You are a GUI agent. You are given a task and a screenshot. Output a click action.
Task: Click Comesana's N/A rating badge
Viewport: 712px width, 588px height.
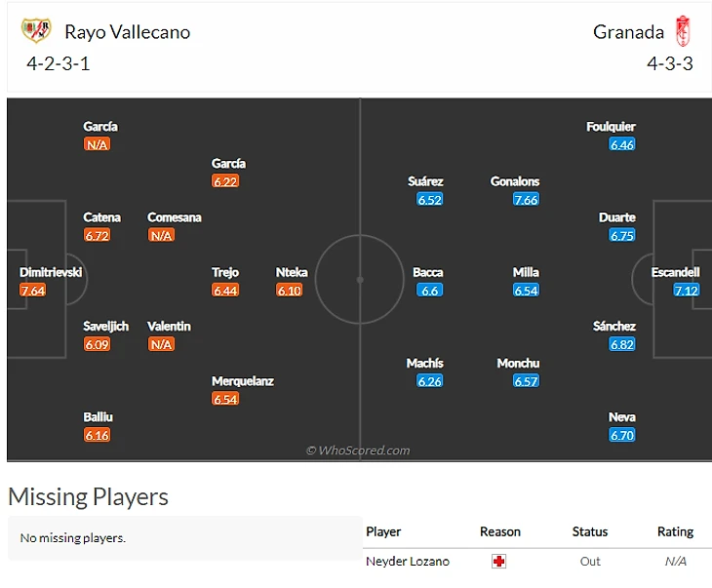pos(161,235)
